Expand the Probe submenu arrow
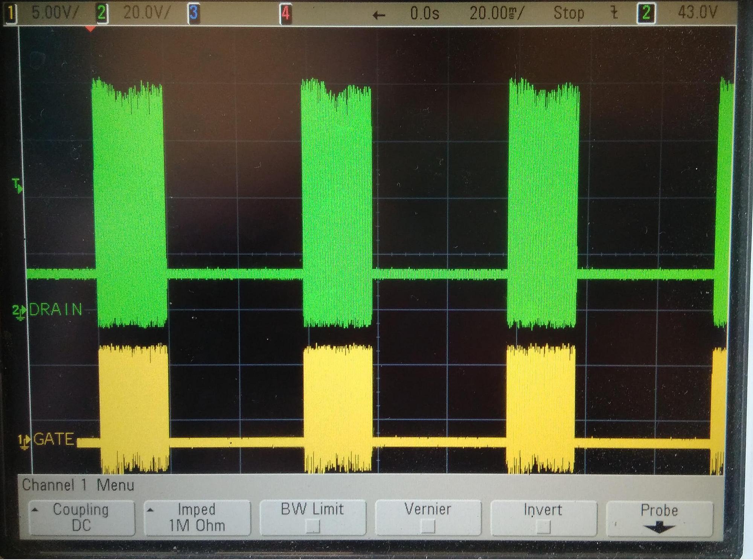 tap(659, 527)
